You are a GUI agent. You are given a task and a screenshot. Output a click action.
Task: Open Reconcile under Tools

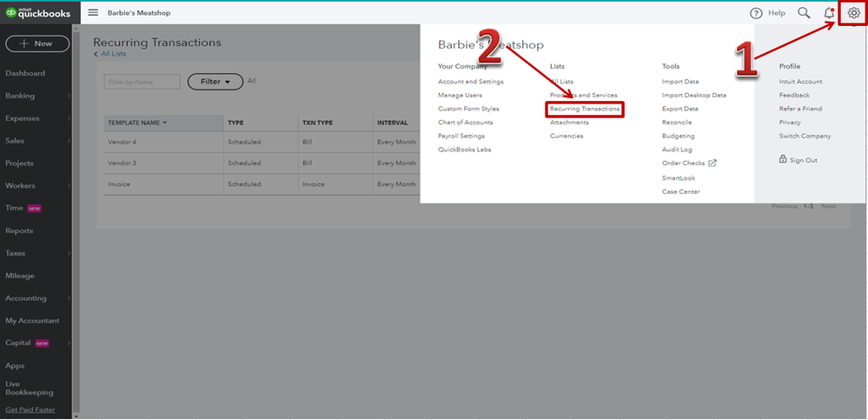677,123
